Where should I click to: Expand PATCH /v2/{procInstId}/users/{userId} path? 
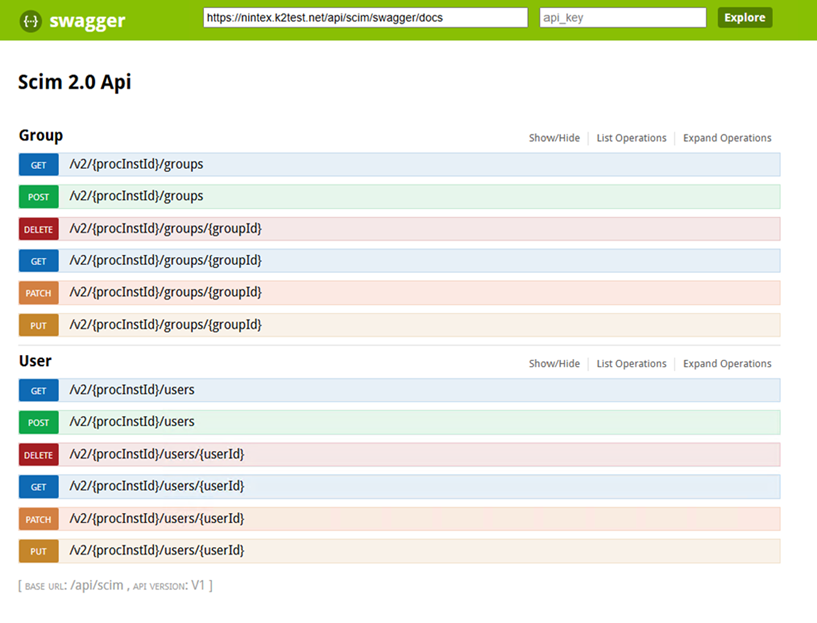[x=157, y=519]
